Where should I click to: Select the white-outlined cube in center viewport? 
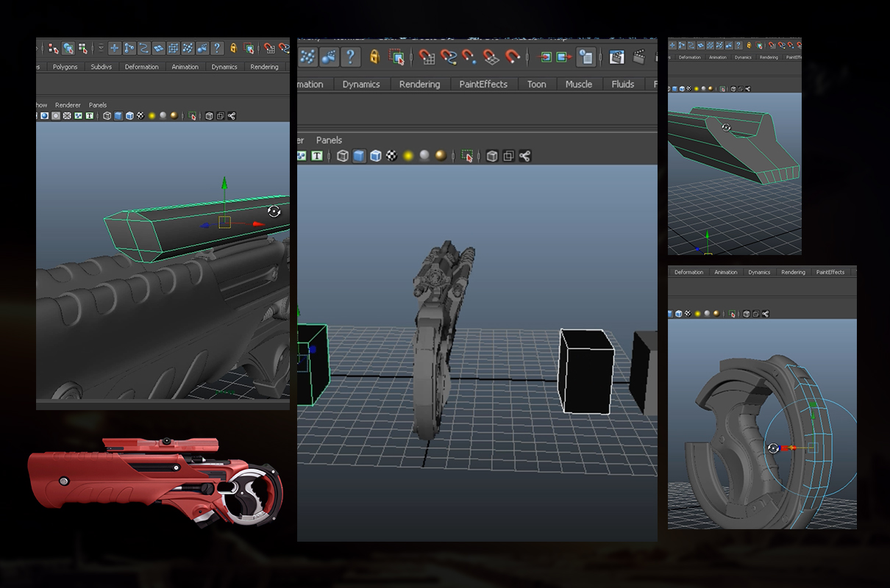pos(585,372)
